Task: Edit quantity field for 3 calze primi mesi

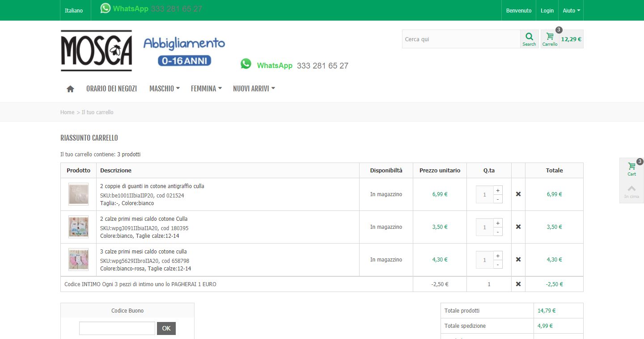Action: tap(484, 260)
